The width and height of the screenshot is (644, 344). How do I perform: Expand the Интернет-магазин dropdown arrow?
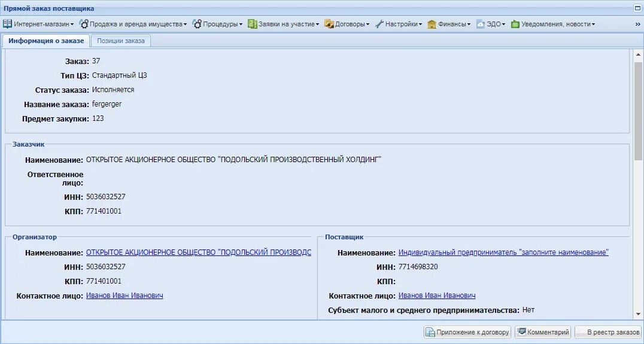point(72,24)
